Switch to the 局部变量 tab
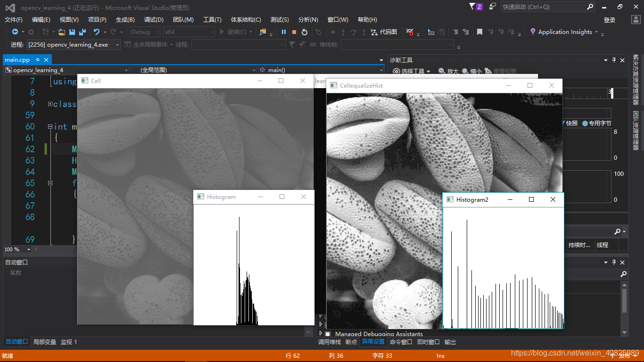 tap(45, 342)
